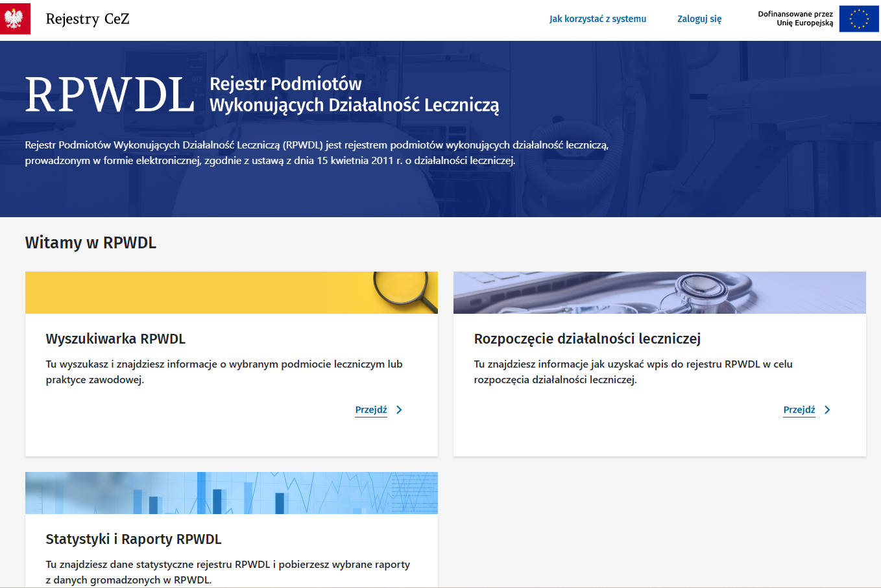
Task: Open the 'Rozpoczęcie działalności leczniczej' card heading
Action: coord(587,338)
